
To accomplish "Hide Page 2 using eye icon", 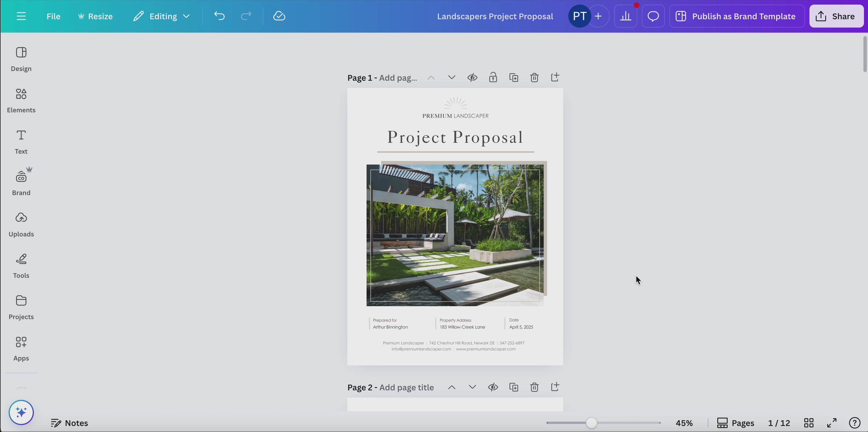I will (493, 387).
